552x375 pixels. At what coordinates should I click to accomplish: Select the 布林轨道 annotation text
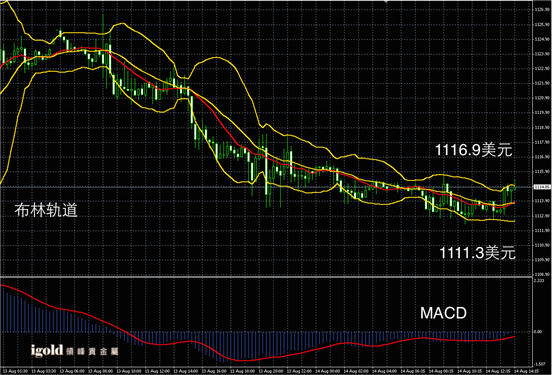click(x=46, y=210)
